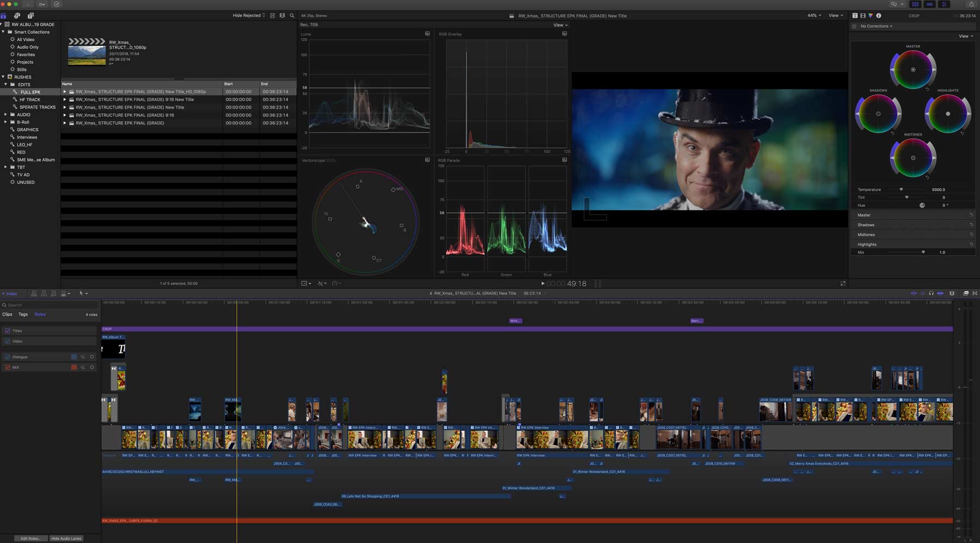Click the timeline index Search field

coord(49,305)
